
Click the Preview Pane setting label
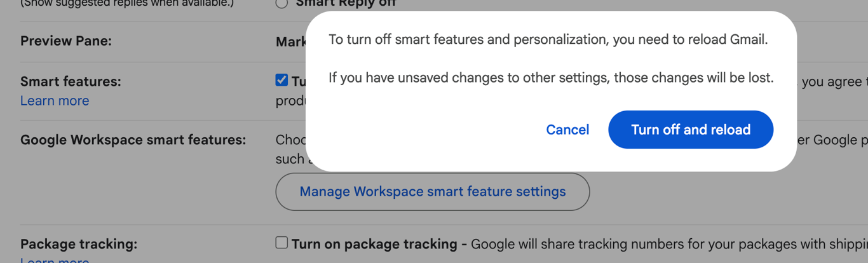66,41
